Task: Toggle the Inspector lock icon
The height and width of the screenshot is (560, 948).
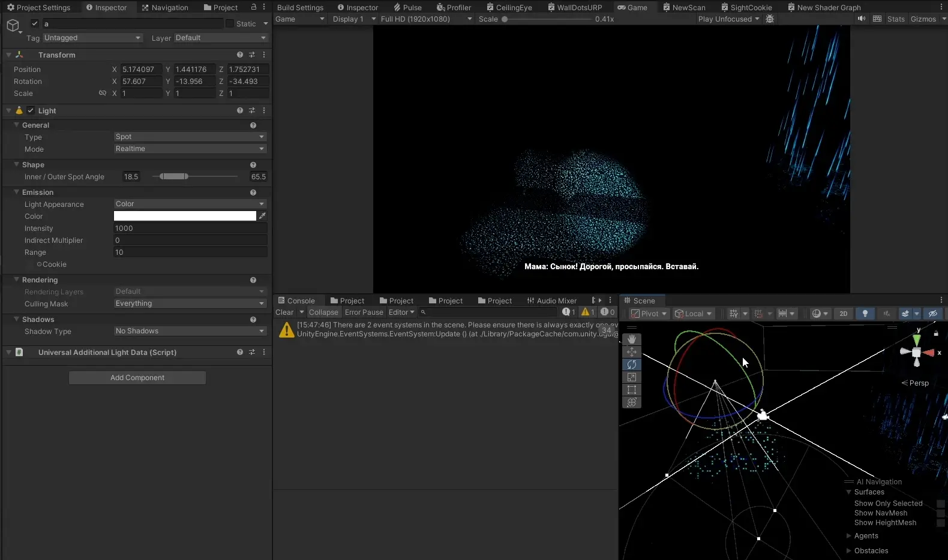Action: pyautogui.click(x=254, y=7)
